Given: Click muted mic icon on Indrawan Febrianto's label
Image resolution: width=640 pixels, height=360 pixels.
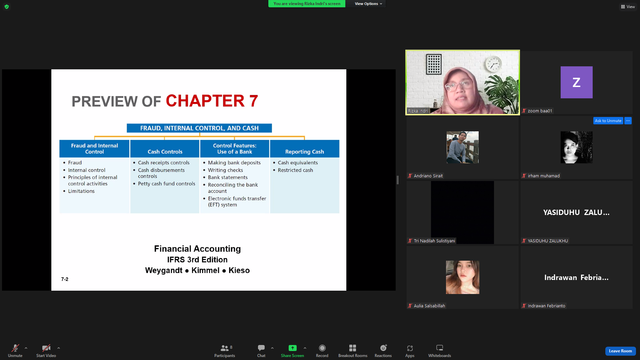Looking at the screenshot, I should tap(524, 306).
